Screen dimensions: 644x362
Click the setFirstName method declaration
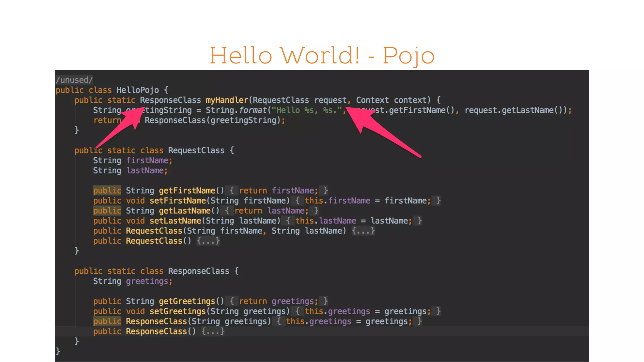(178, 201)
